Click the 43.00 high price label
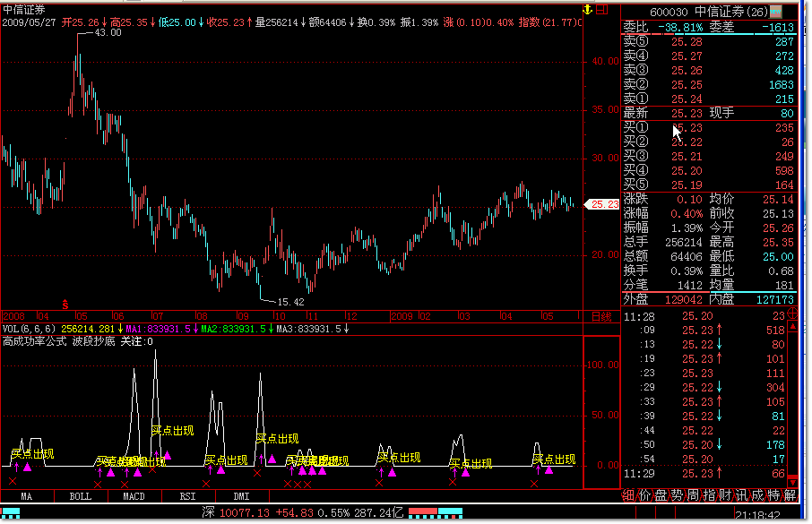 pos(108,32)
